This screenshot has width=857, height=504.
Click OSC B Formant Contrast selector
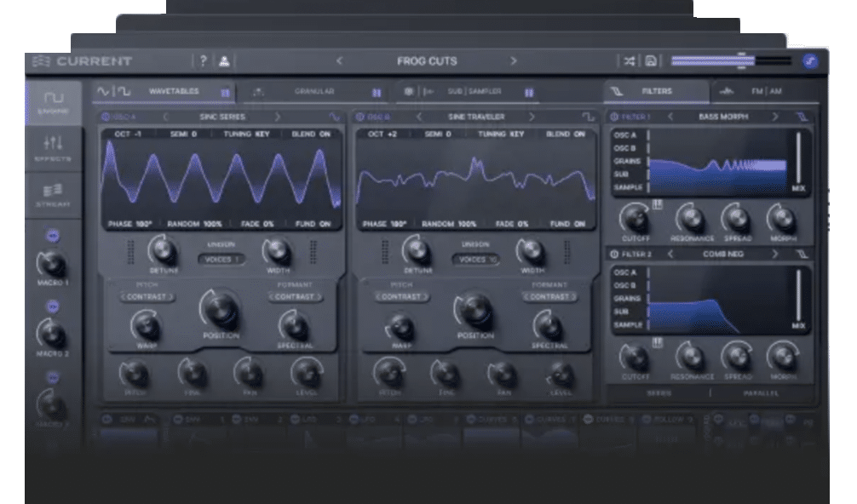pos(549,297)
